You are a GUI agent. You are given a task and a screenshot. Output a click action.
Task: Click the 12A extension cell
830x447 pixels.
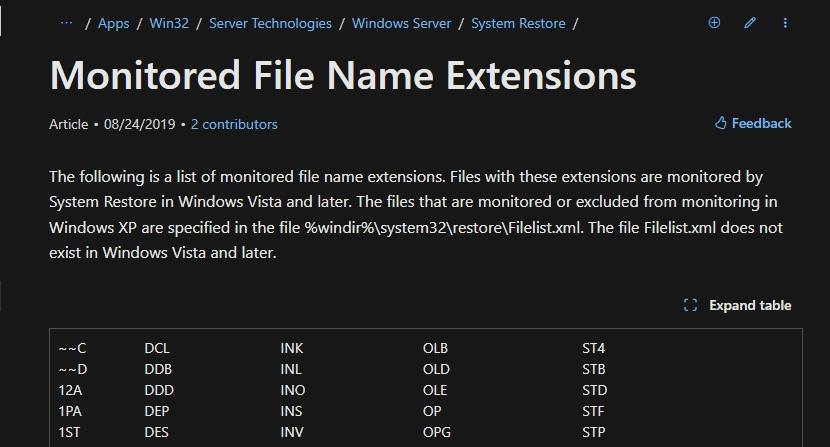[x=70, y=390]
